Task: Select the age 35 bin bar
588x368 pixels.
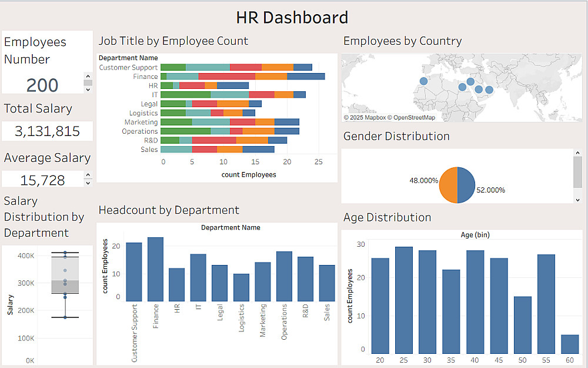Action: pyautogui.click(x=451, y=311)
